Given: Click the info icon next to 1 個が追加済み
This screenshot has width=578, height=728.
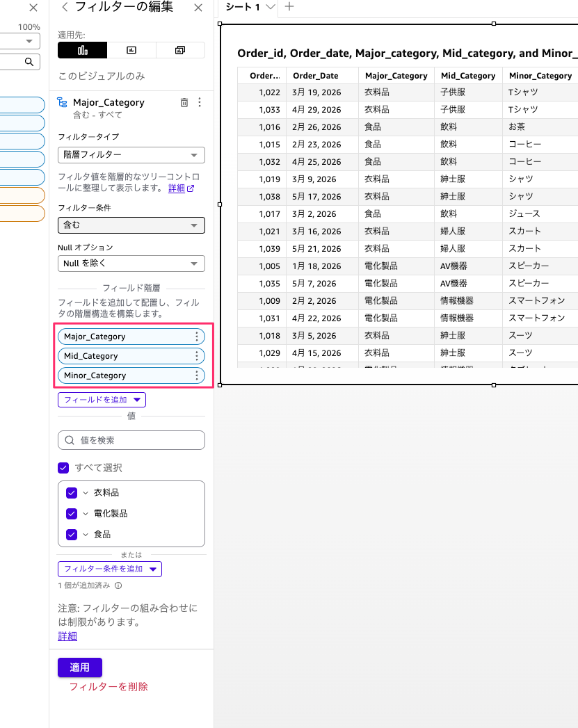Looking at the screenshot, I should (x=118, y=585).
